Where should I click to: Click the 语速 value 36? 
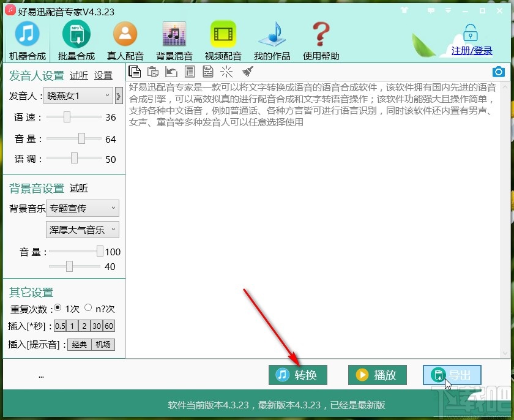(x=111, y=118)
